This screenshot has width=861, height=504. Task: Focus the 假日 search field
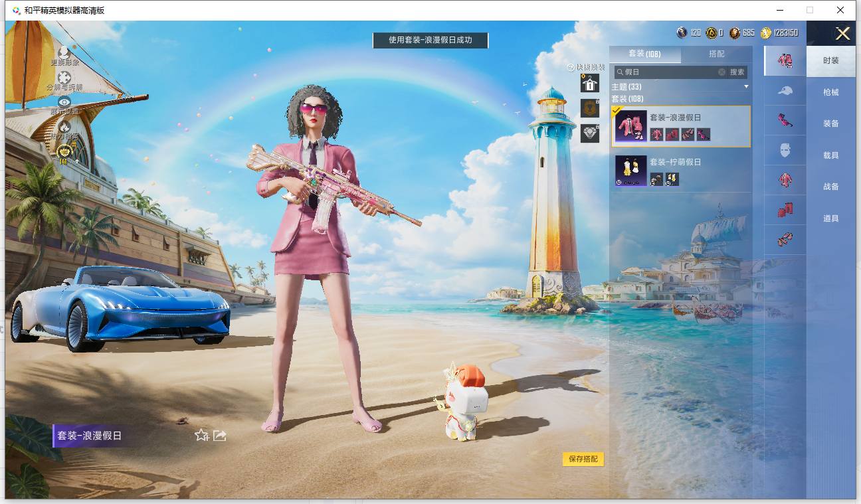(x=670, y=72)
